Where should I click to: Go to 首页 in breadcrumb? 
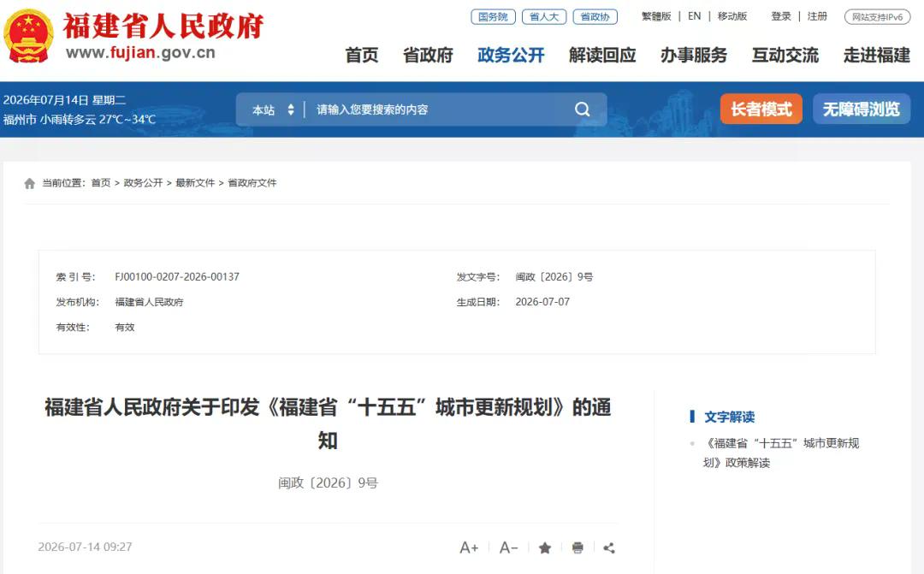pyautogui.click(x=101, y=183)
